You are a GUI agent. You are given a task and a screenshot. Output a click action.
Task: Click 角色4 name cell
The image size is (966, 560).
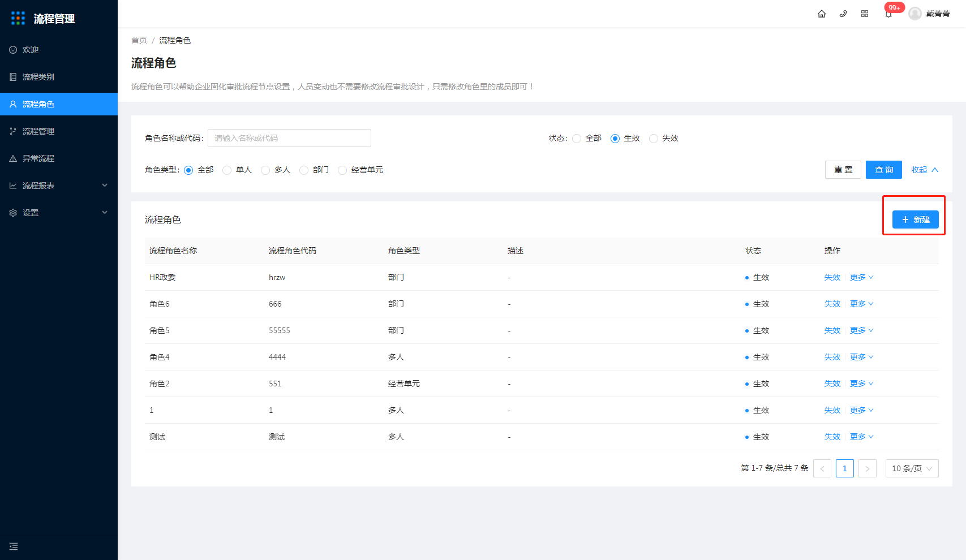tap(160, 357)
